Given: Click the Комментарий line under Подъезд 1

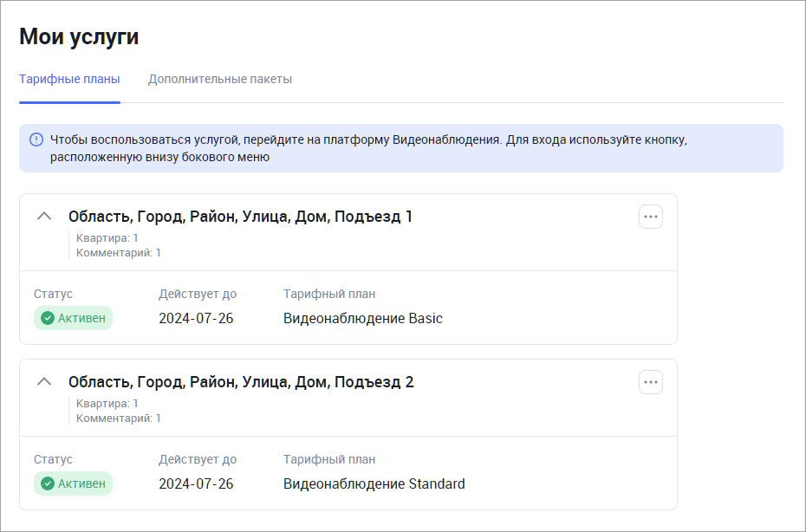Looking at the screenshot, I should pos(118,253).
